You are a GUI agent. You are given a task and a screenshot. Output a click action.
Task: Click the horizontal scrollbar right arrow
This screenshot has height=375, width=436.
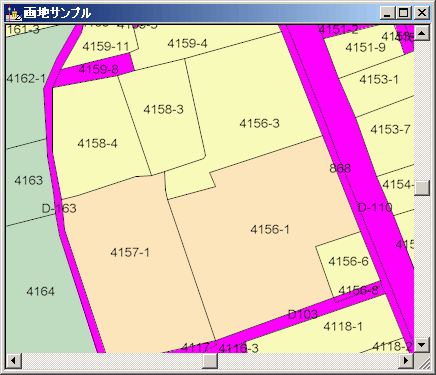[407, 361]
